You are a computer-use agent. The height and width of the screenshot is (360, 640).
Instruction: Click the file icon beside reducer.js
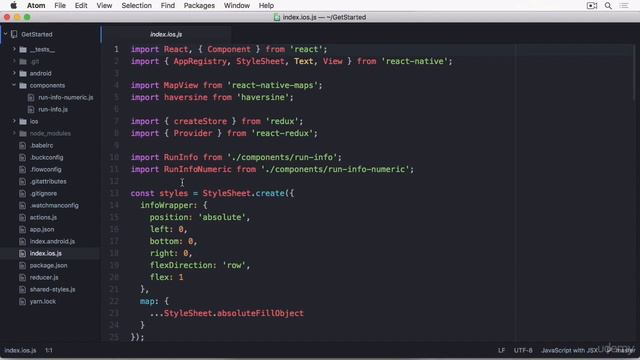coord(22,278)
